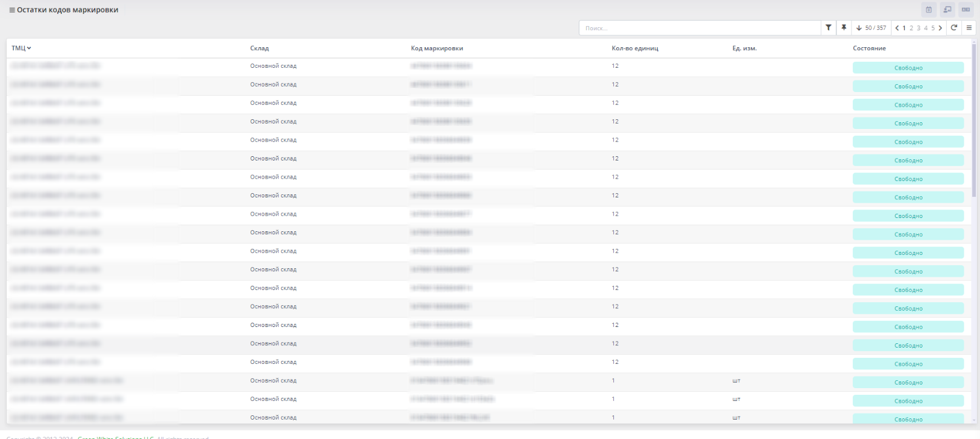The image size is (980, 439).
Task: Go to page 5 in pagination
Action: tap(933, 28)
